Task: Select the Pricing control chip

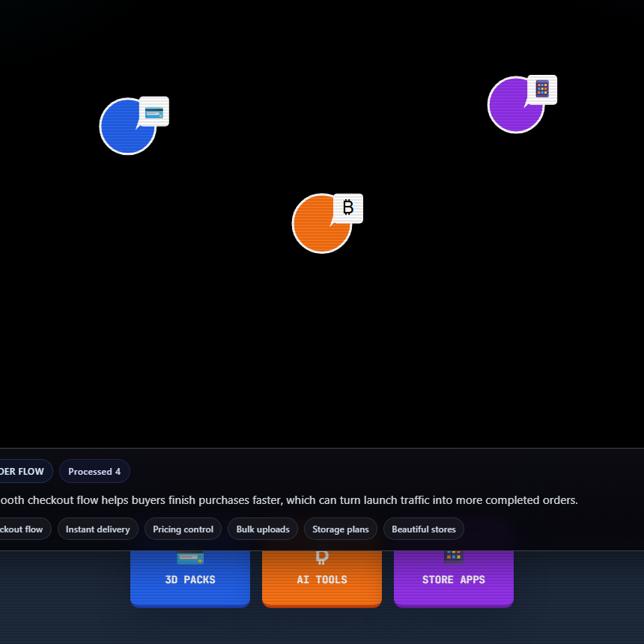Action: 183,529
